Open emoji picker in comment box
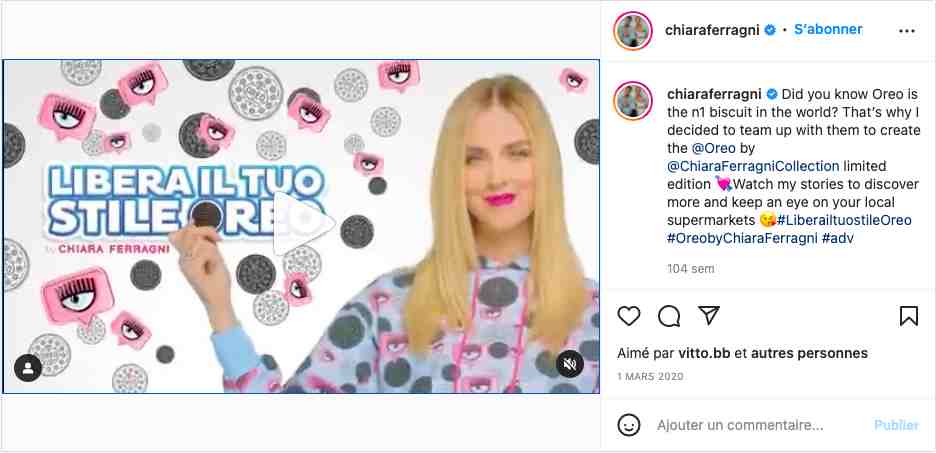Screen dimensions: 936x453 [x=629, y=426]
